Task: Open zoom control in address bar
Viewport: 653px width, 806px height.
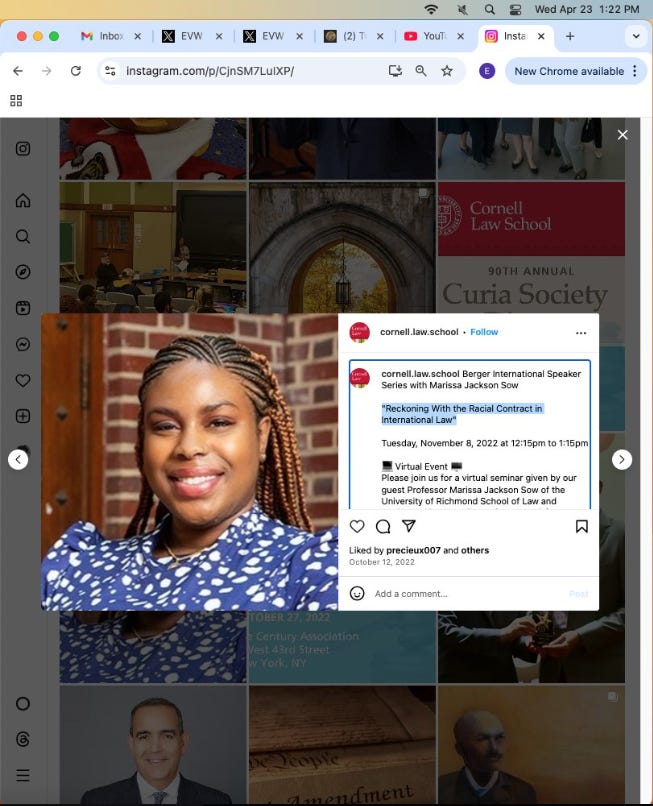Action: pyautogui.click(x=421, y=71)
